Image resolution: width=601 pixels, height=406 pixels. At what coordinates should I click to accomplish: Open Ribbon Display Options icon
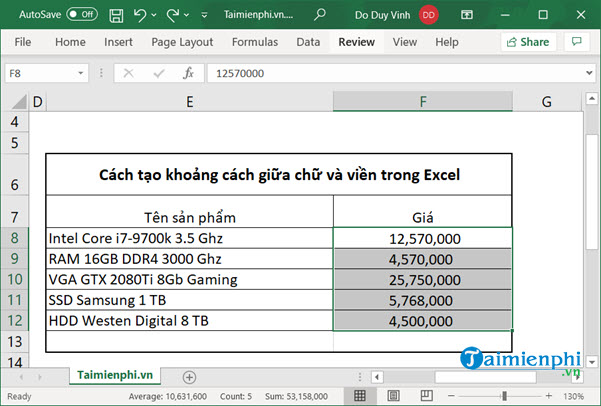pyautogui.click(x=466, y=15)
